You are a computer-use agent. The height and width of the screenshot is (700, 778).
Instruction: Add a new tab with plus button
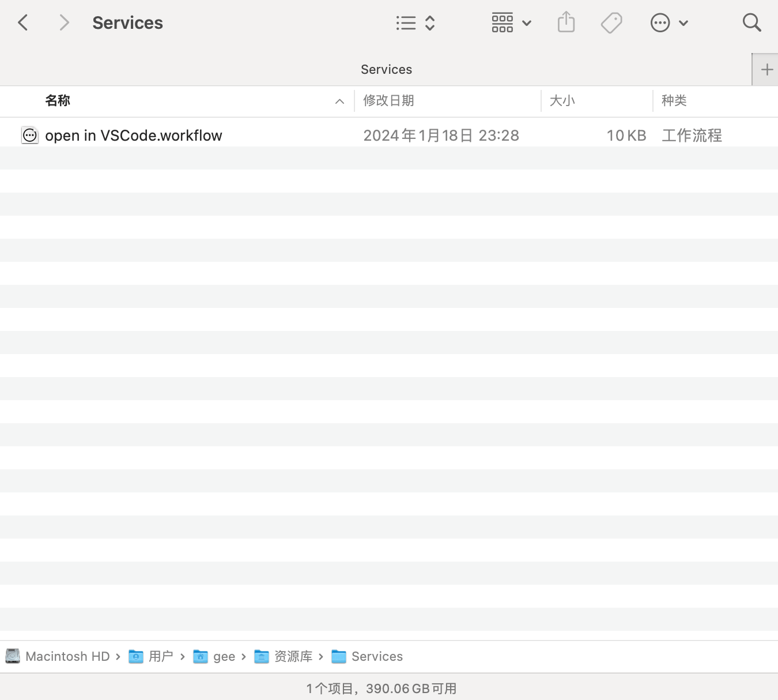(766, 70)
